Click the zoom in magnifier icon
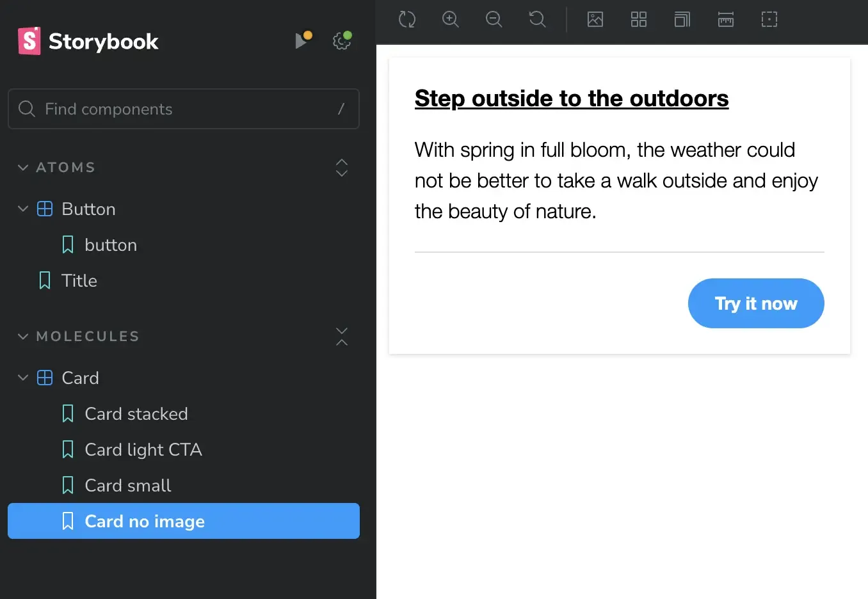The width and height of the screenshot is (868, 599). [x=451, y=19]
